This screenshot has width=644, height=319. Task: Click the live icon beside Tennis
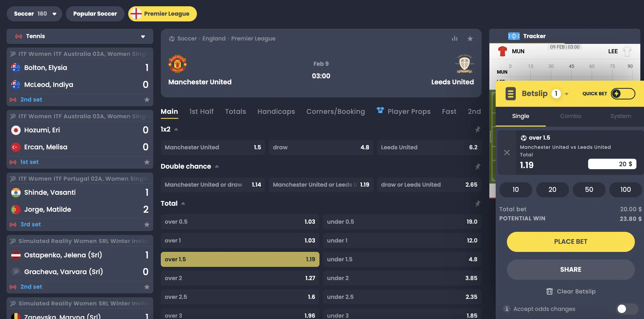[19, 36]
